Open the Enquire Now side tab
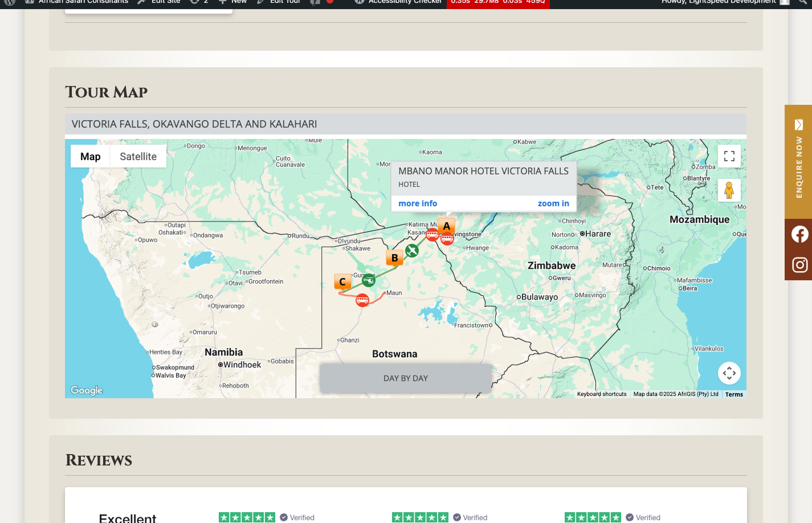Image resolution: width=812 pixels, height=523 pixels. tap(798, 162)
